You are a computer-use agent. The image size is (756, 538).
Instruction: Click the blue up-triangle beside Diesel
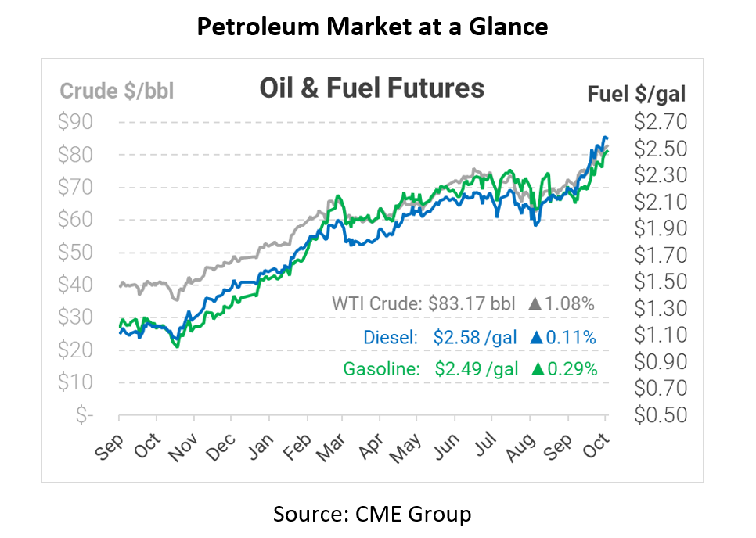[x=536, y=337]
